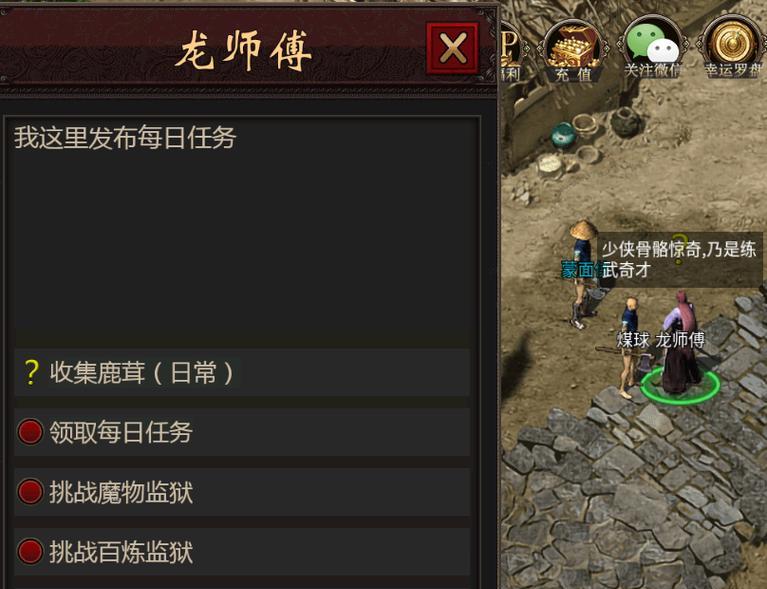Click the dialog text 我这里发布每日任务
767x589 pixels.
point(125,137)
